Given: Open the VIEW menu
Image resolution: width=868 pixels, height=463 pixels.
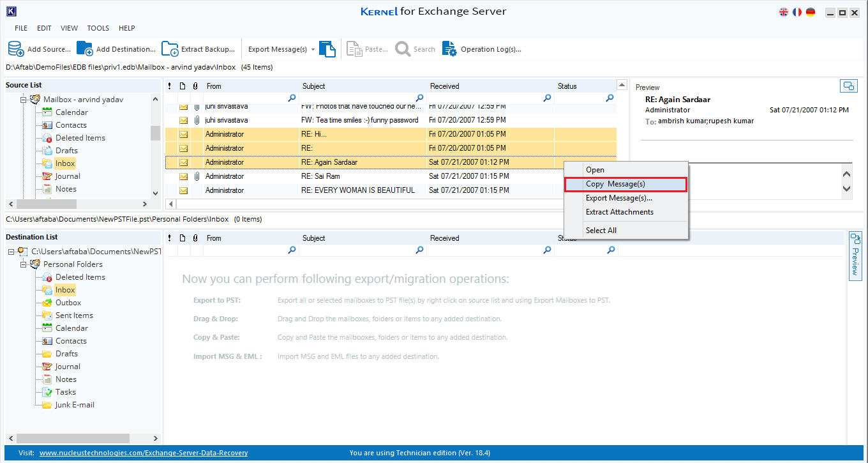Looking at the screenshot, I should pyautogui.click(x=70, y=28).
